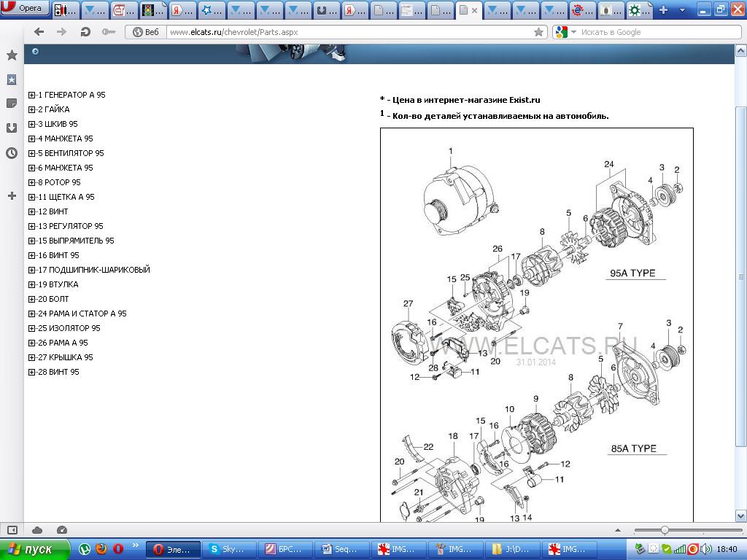Image resolution: width=747 pixels, height=560 pixels.
Task: Open Opera Turbo status icon
Action: 62,530
